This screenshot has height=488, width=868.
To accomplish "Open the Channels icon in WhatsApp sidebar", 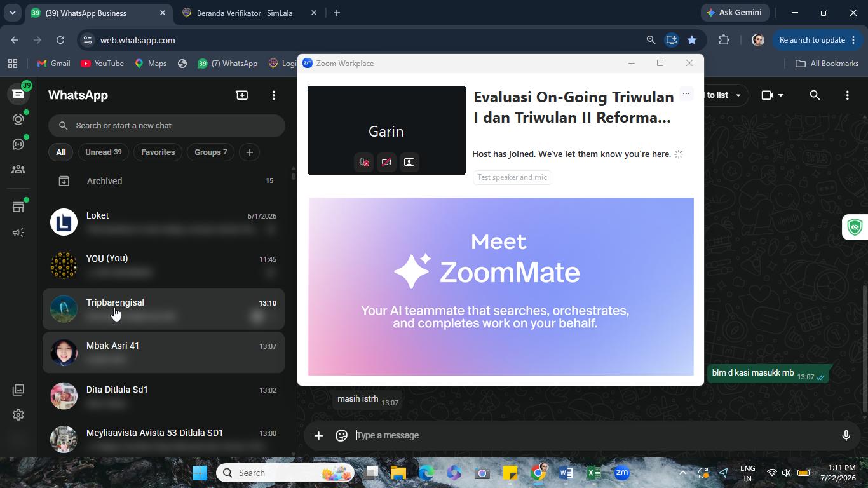I will (x=18, y=144).
